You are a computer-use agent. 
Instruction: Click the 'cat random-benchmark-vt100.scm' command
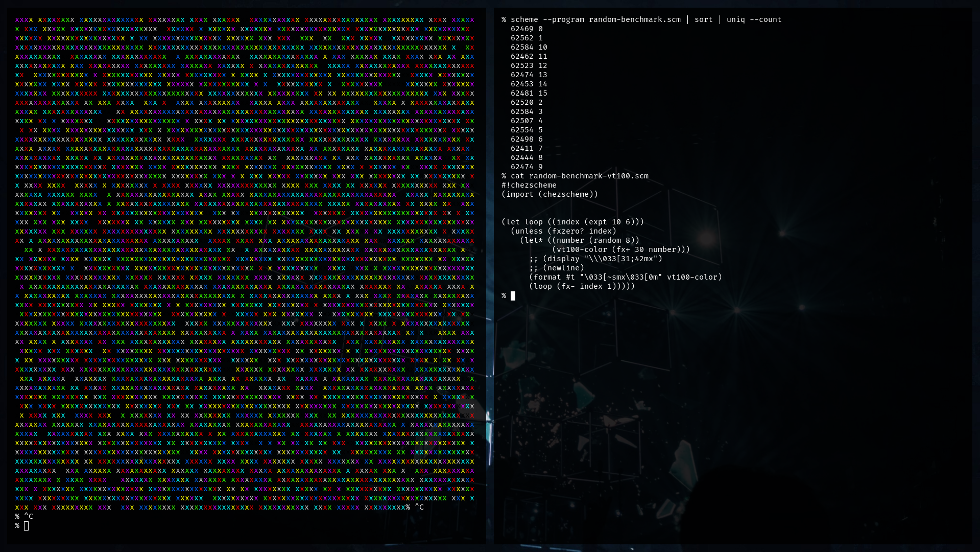pyautogui.click(x=580, y=176)
